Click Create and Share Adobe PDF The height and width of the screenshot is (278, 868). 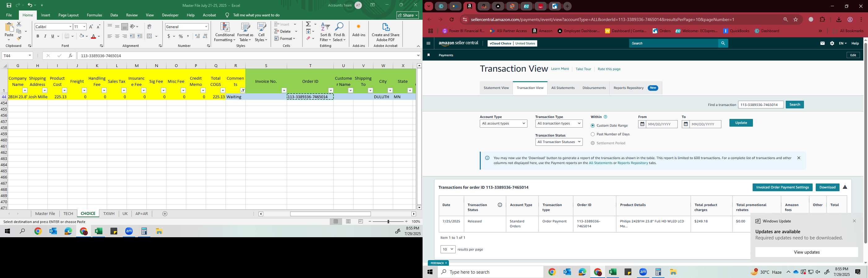[385, 32]
